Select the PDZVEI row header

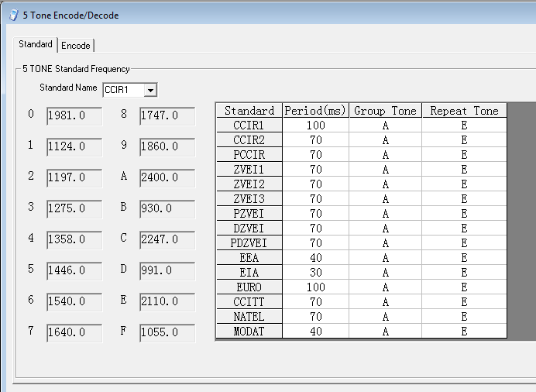coord(249,242)
